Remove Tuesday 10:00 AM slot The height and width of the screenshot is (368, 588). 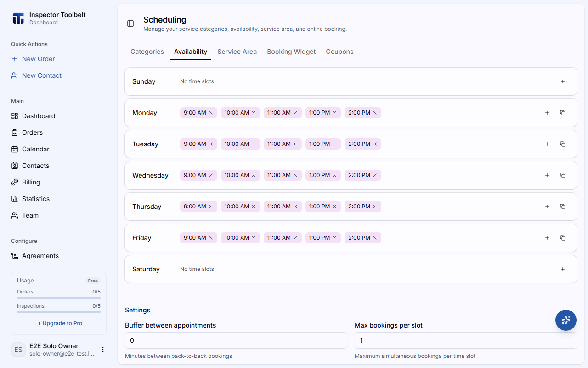[254, 144]
